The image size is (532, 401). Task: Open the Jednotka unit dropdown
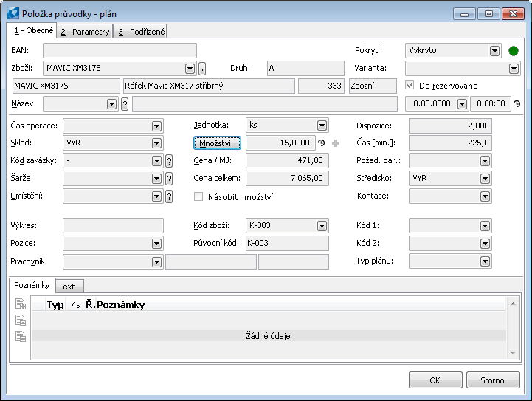[322, 126]
